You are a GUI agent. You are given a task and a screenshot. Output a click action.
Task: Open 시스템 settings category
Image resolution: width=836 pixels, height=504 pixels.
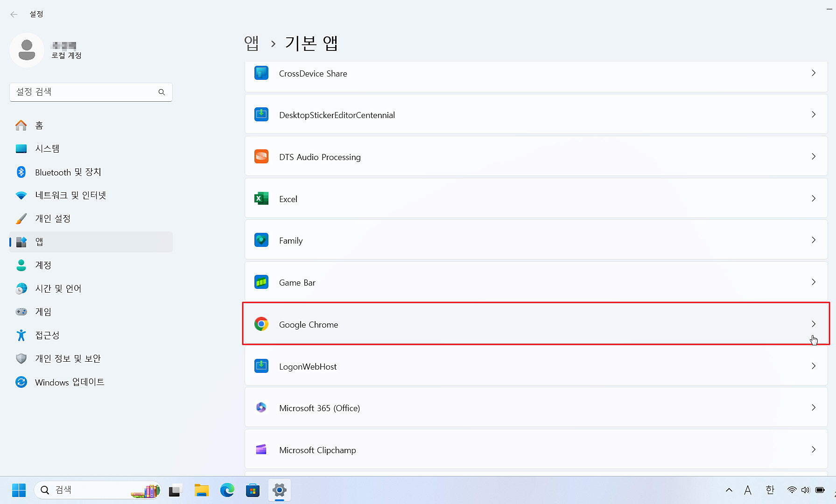[x=91, y=148]
